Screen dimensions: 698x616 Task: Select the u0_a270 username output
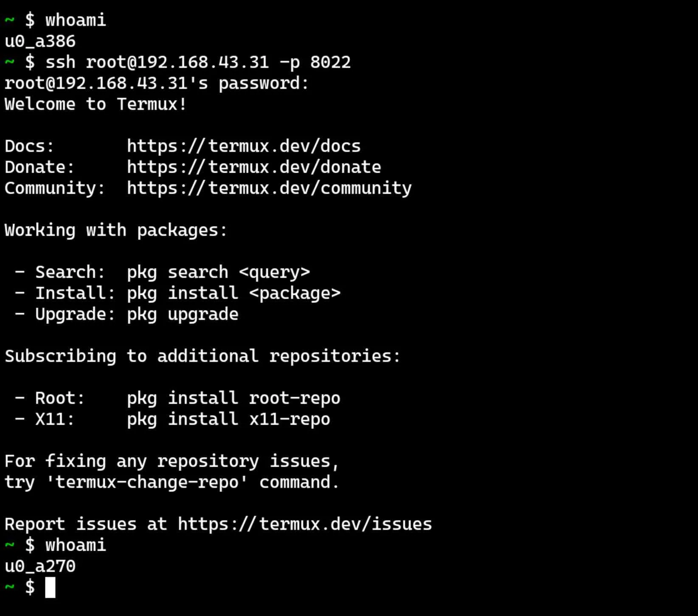point(40,566)
